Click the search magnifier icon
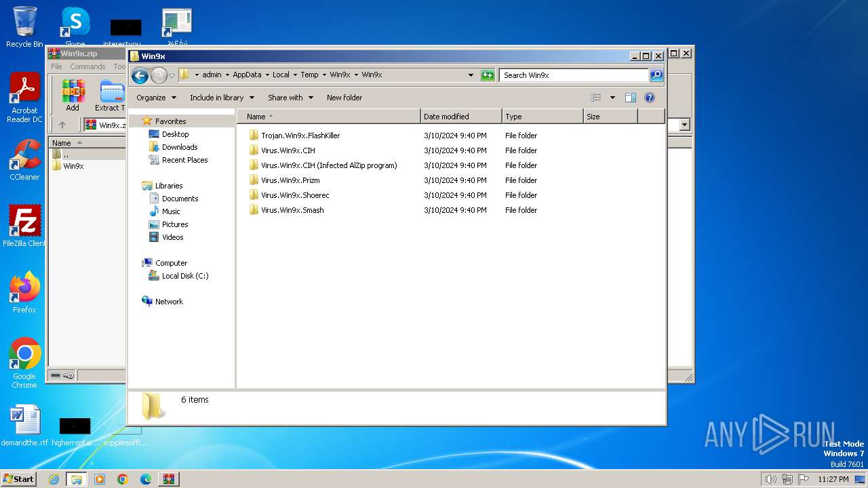Image resolution: width=868 pixels, height=488 pixels. point(656,75)
